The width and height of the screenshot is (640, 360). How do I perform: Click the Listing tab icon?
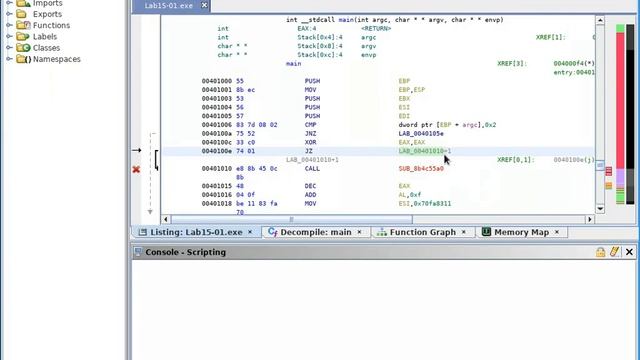tap(142, 232)
